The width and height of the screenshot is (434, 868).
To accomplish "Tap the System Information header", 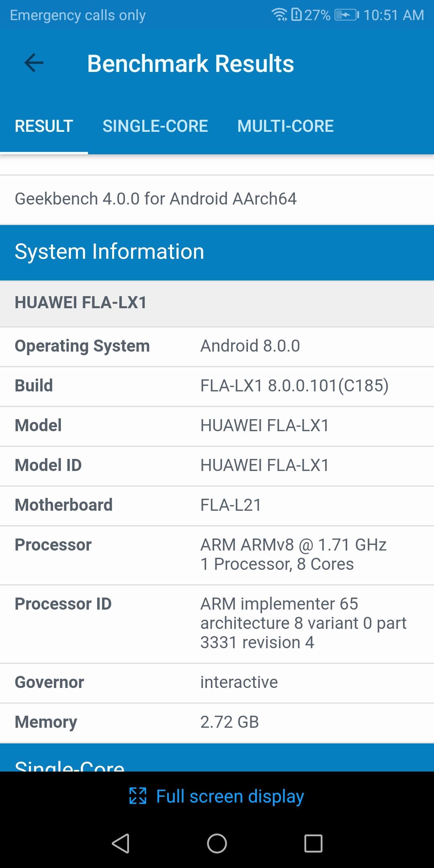I will coord(109,252).
